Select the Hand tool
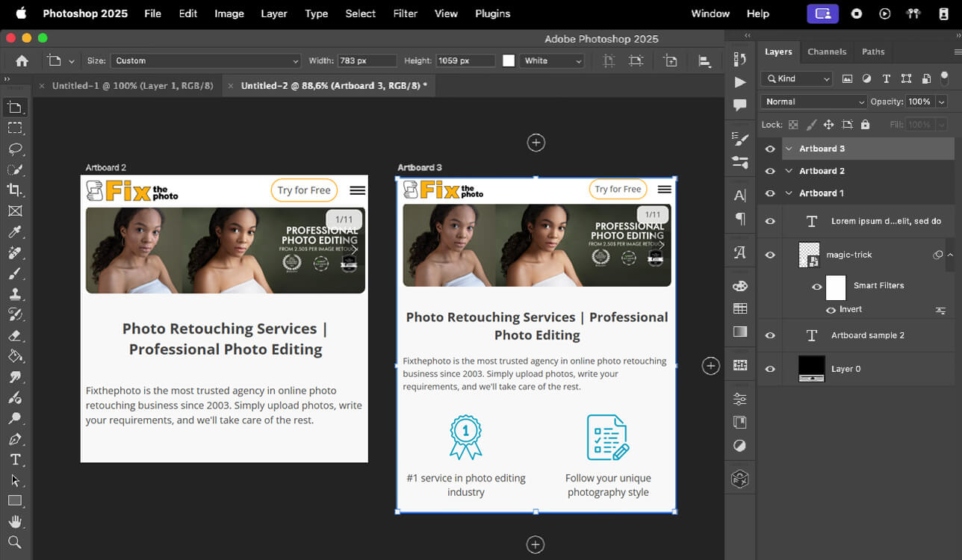 [16, 521]
